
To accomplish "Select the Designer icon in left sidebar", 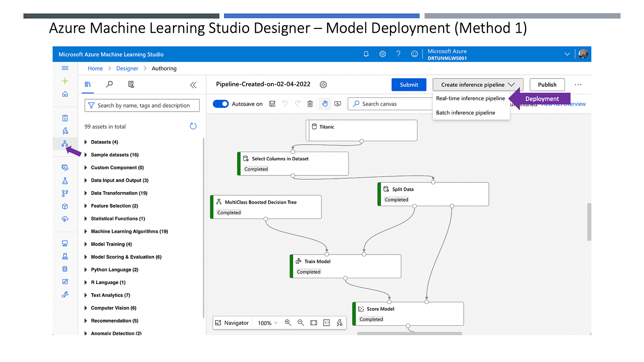I will point(65,144).
